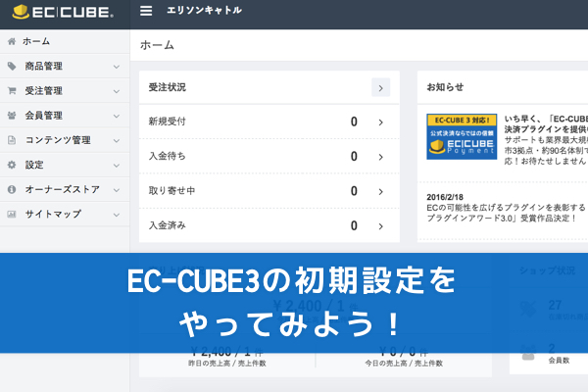Click the 入金済み row arrow
The image size is (588, 392).
(x=380, y=226)
